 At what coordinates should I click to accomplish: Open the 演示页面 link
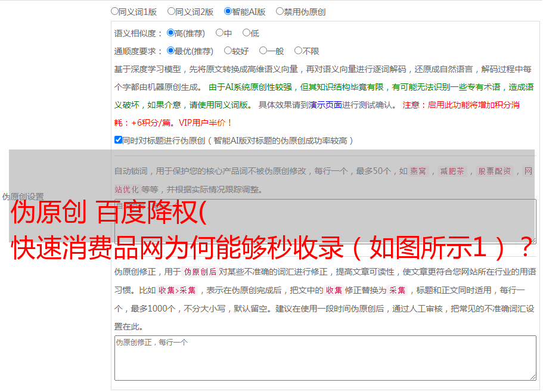click(325, 105)
